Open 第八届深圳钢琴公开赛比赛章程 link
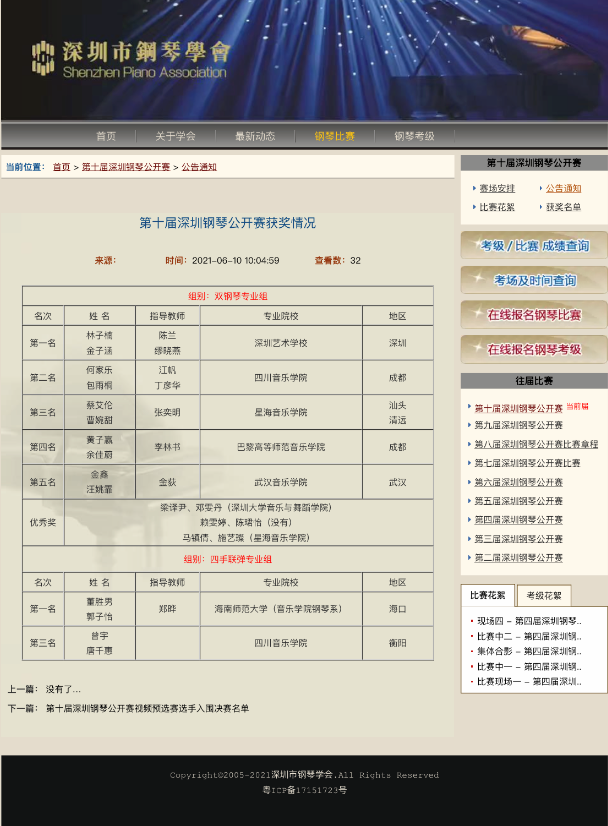Screen dimensions: 608x826 (x=535, y=444)
